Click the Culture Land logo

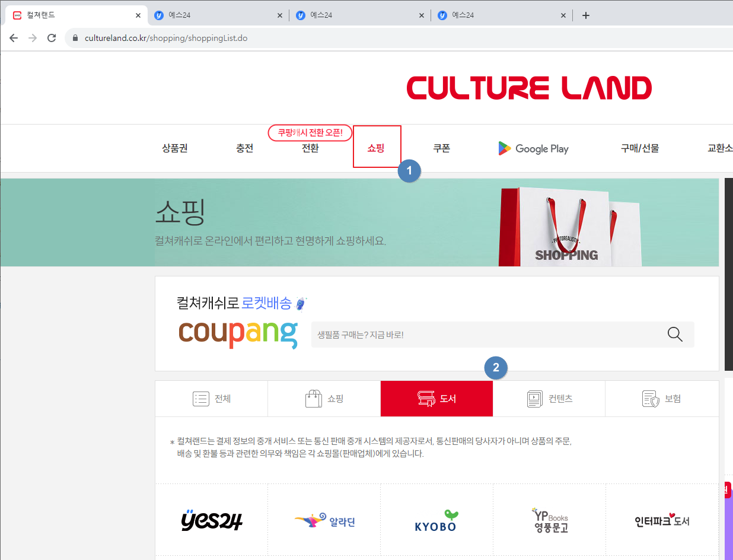(529, 88)
